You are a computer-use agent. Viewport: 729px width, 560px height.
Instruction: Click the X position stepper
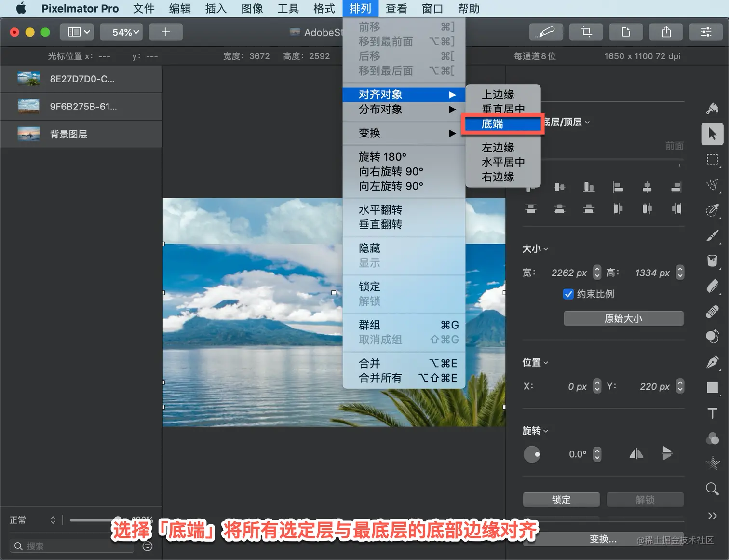(x=597, y=386)
